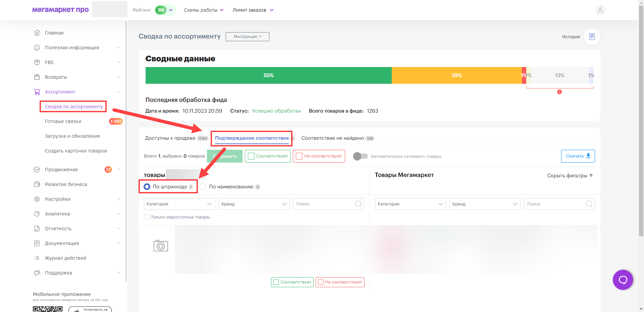Screen dimensions: 644x312
Task: Click the red warning indicator under the chart
Action: pos(559,92)
